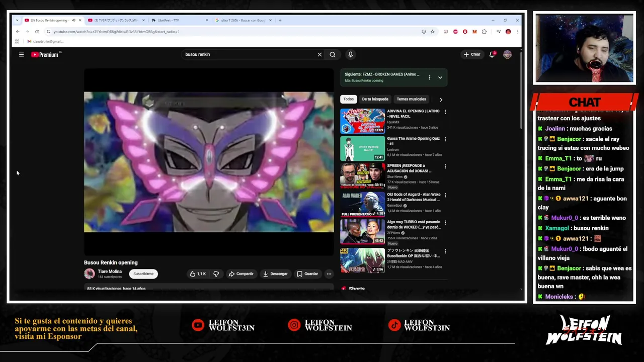
Task: Switch to the UbelFeet 7TV browser tab
Action: (179, 20)
